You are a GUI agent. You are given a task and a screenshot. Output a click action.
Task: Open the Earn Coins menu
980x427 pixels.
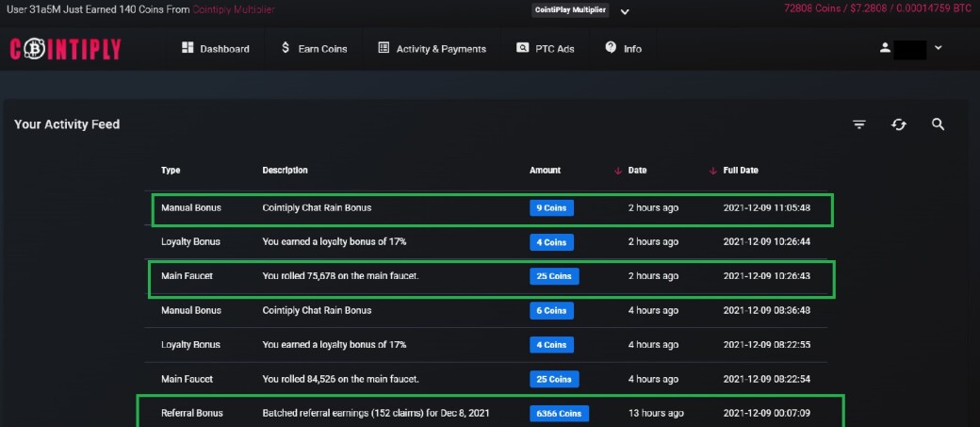coord(314,49)
